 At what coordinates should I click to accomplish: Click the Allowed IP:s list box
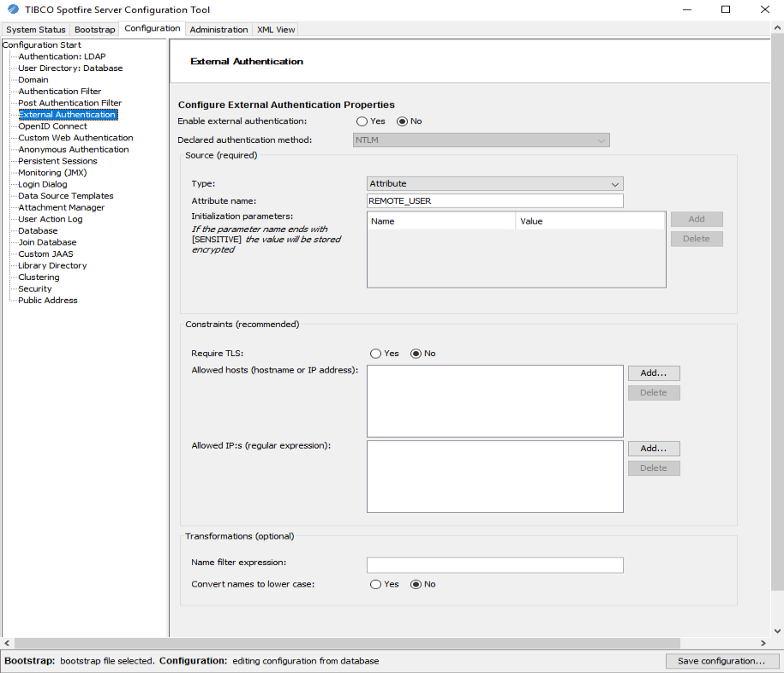[494, 477]
